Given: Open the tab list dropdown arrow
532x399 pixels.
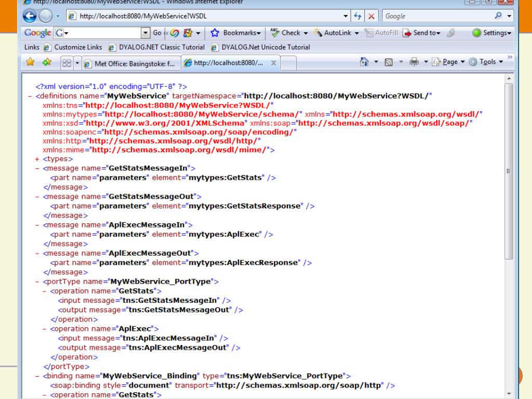Looking at the screenshot, I should (x=77, y=63).
